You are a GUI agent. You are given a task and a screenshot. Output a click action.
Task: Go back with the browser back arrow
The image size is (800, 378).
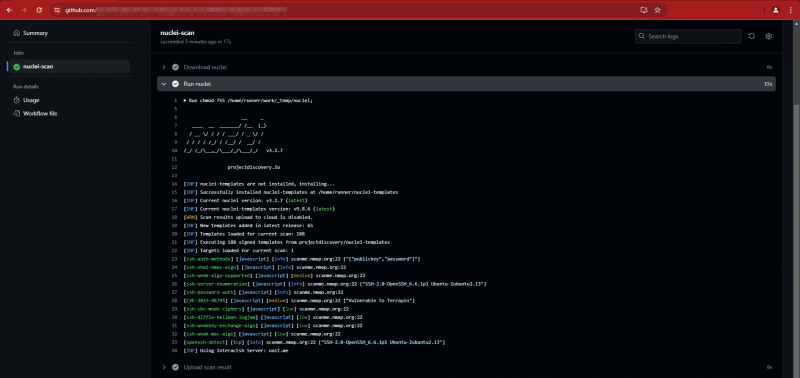pos(9,10)
